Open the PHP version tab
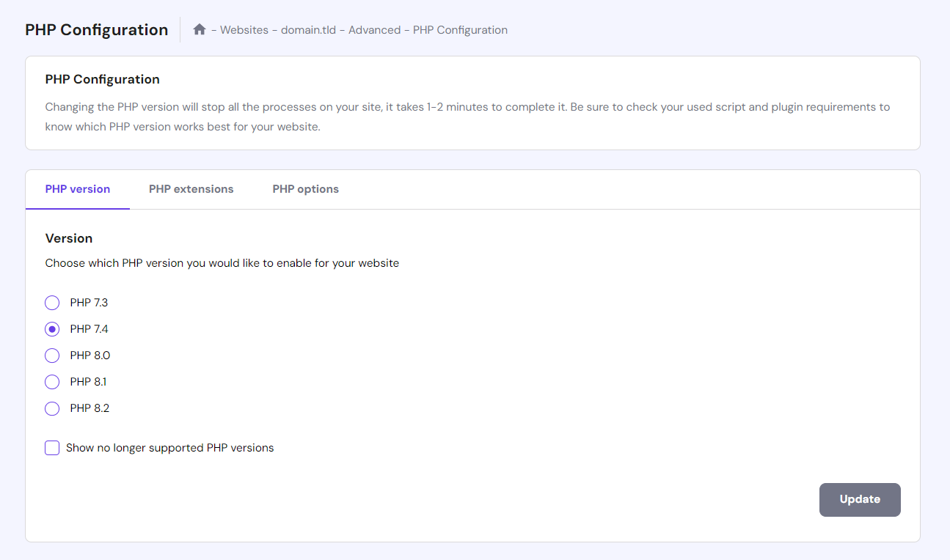Screen dimensions: 950x560 pos(77,188)
